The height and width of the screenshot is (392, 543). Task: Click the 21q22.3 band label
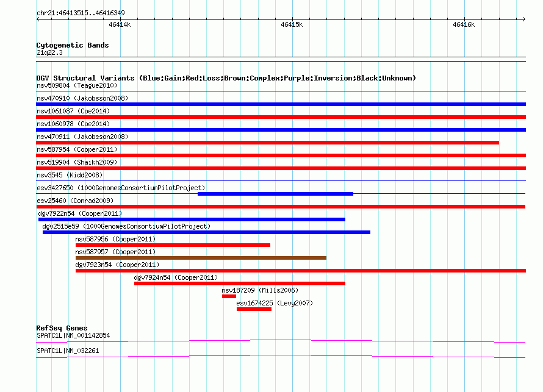click(x=49, y=52)
